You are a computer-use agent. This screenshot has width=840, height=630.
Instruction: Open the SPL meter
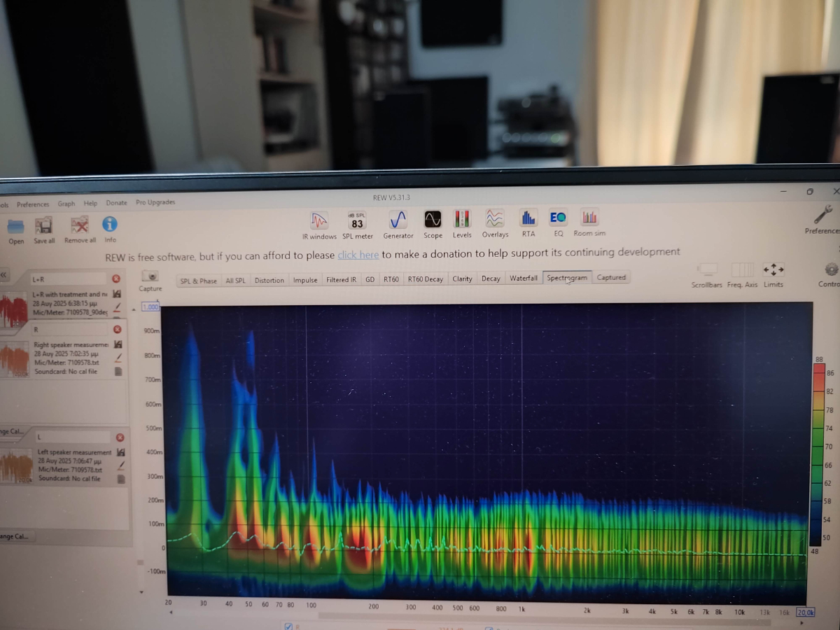tap(357, 223)
